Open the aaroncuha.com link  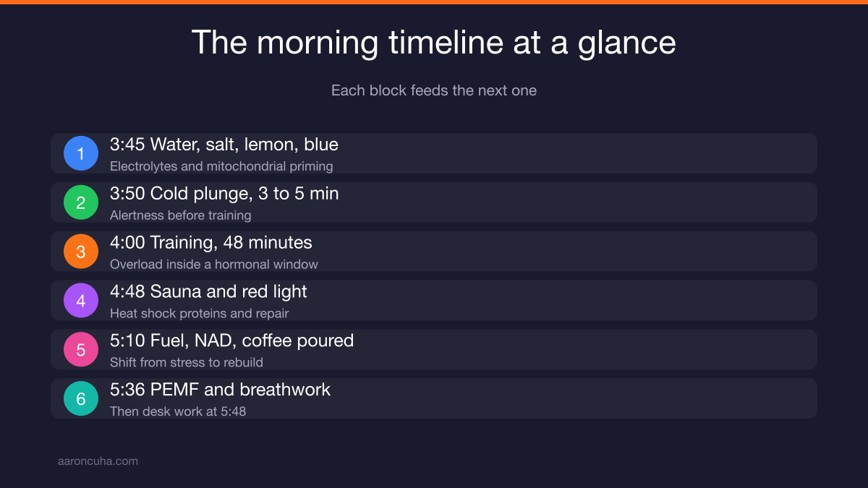(x=98, y=461)
